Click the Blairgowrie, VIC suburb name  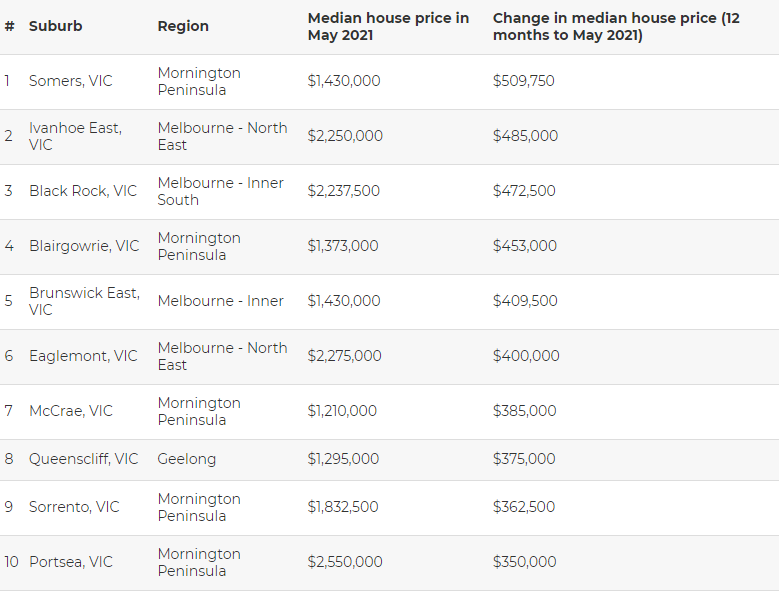point(84,246)
